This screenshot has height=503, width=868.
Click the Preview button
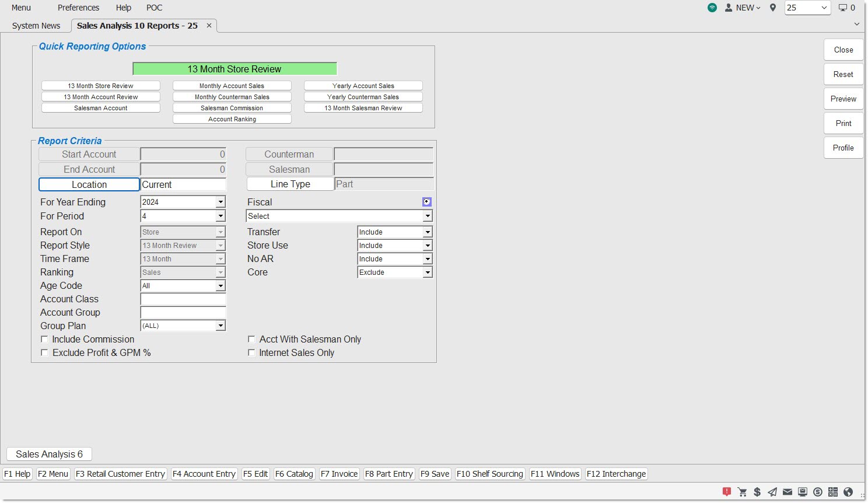tap(843, 99)
